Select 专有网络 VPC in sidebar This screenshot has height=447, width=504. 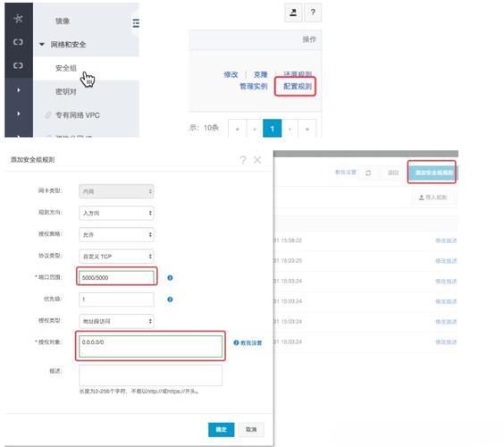point(78,115)
